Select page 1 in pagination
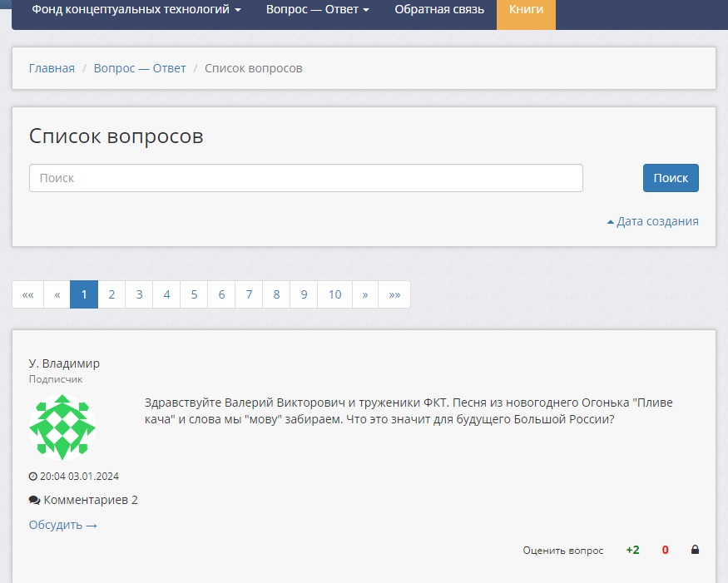Viewport: 728px width, 583px height. [84, 294]
